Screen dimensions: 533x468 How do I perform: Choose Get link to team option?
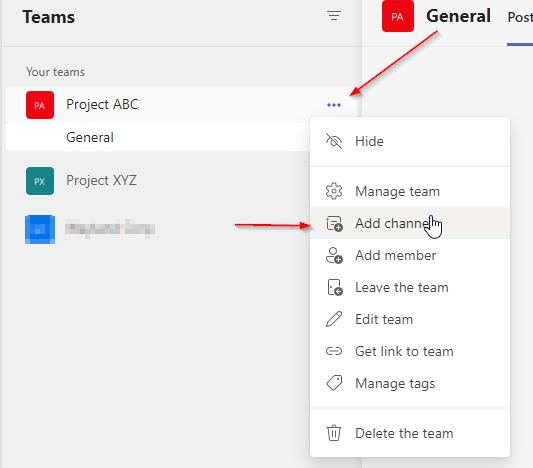point(410,351)
